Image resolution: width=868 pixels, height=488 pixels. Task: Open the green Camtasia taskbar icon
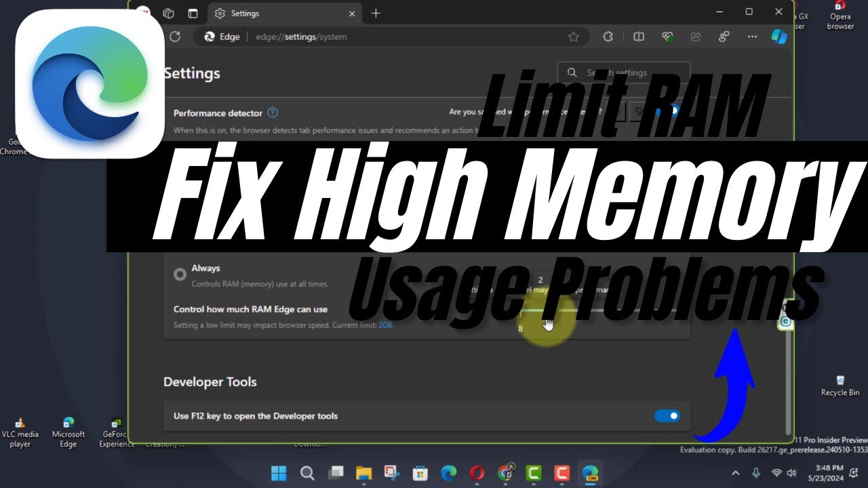pos(534,472)
